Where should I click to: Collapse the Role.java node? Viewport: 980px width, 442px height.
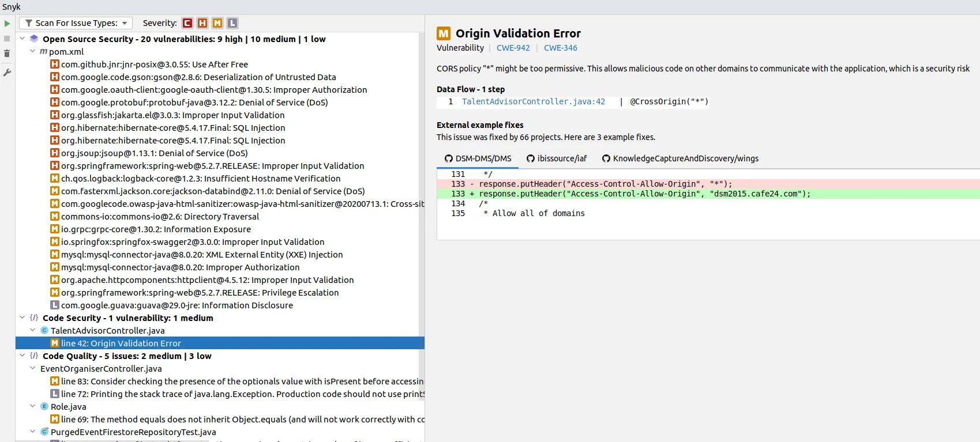pyautogui.click(x=33, y=406)
